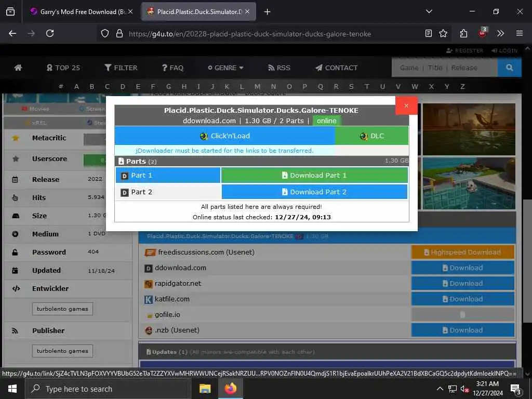This screenshot has width=532, height=399.
Task: Bookmark the page with star icon
Action: pos(443,33)
